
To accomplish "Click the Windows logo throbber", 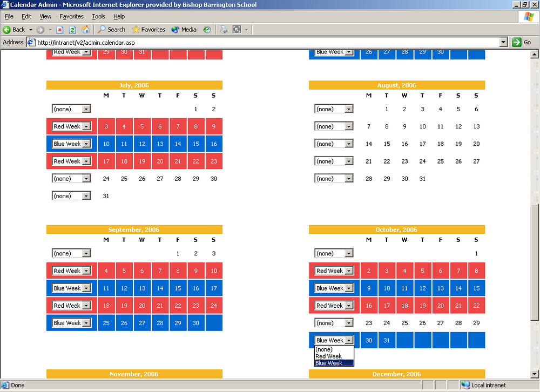I will [x=529, y=17].
